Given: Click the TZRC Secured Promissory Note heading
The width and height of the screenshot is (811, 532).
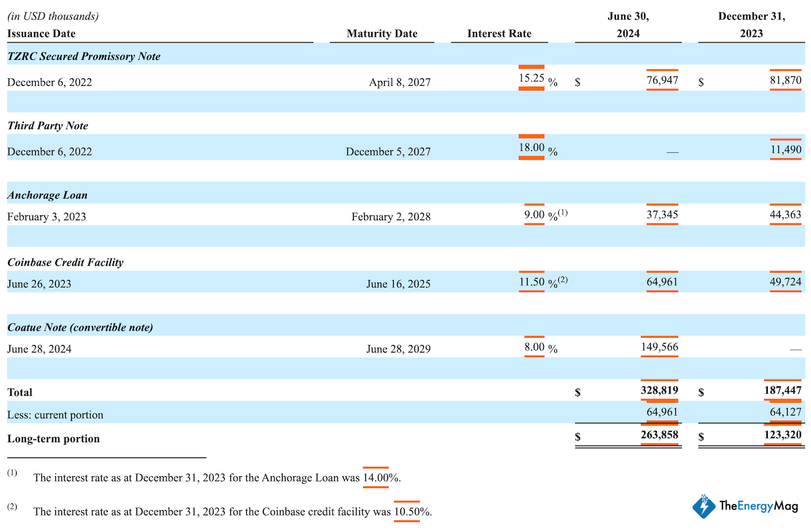Looking at the screenshot, I should pos(84,57).
